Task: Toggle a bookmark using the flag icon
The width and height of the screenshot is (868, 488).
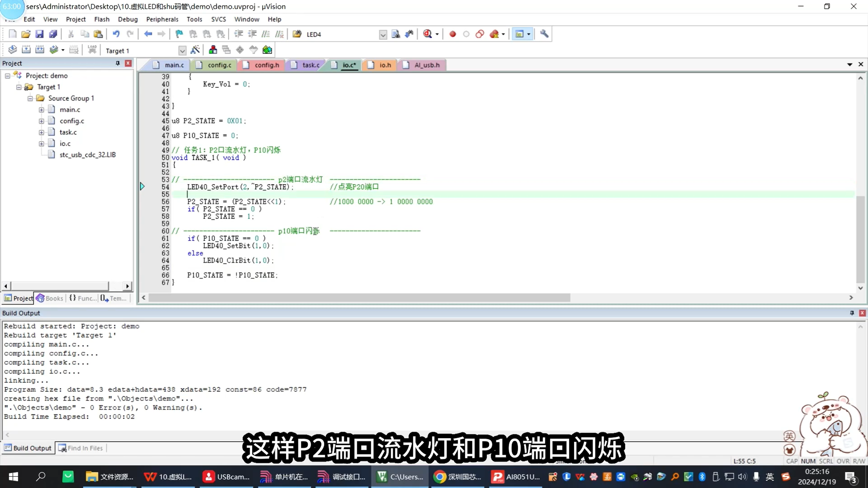Action: (x=179, y=34)
